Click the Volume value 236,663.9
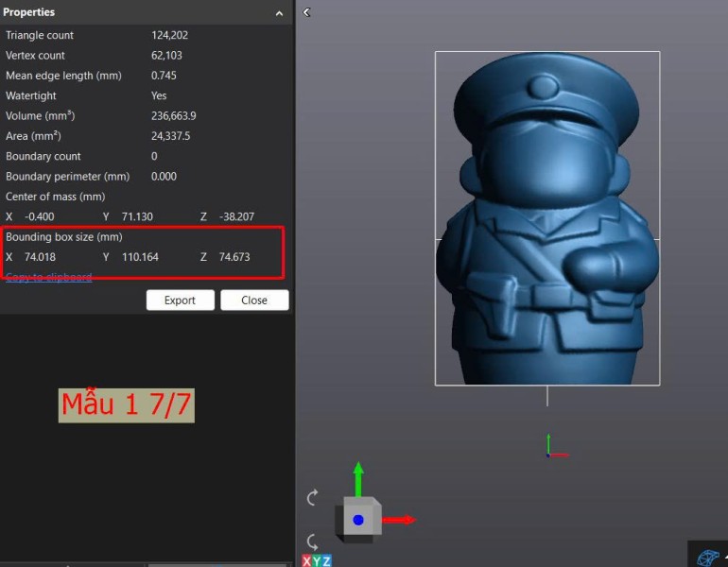The width and height of the screenshot is (728, 567). point(174,116)
